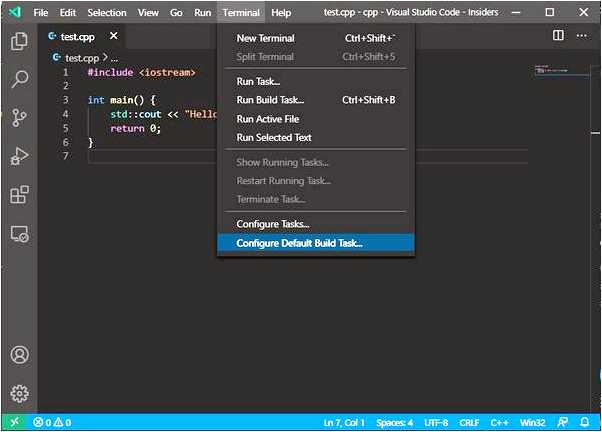This screenshot has height=432, width=602.
Task: Change indentation via Spaces: 4
Action: tap(394, 423)
